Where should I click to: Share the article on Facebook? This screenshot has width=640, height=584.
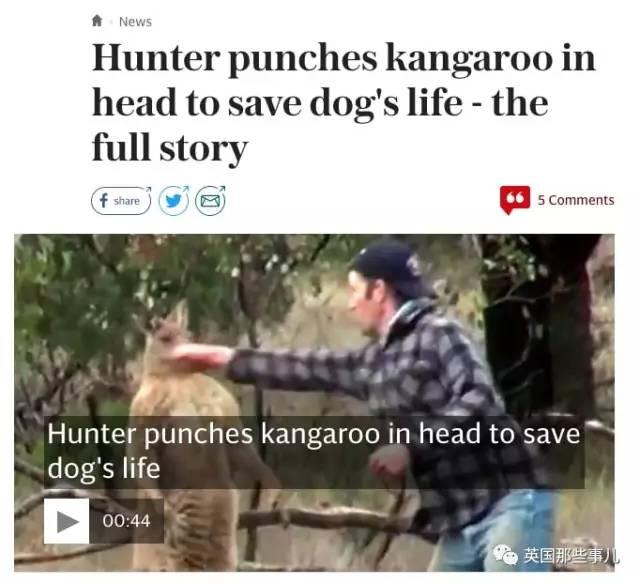(x=121, y=201)
